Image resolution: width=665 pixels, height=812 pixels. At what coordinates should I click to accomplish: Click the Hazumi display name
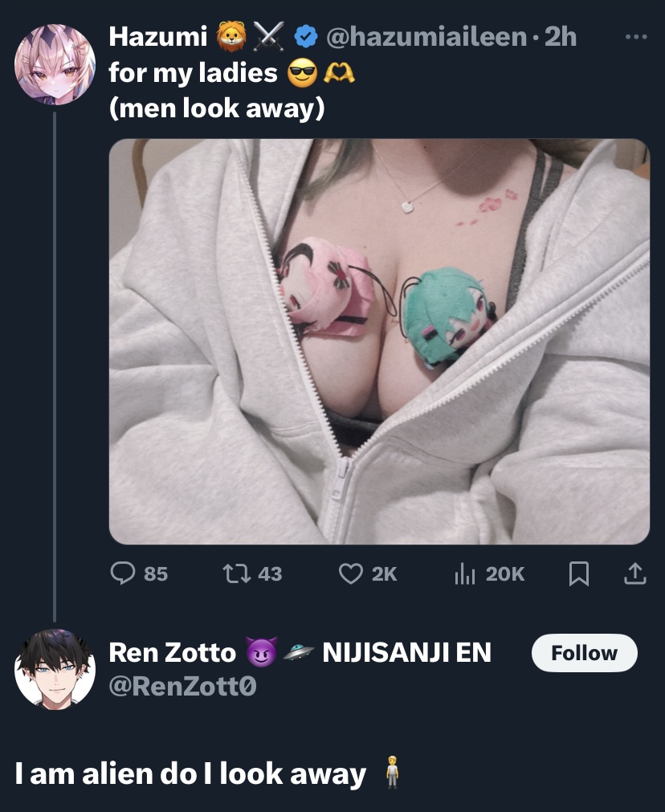(x=157, y=36)
